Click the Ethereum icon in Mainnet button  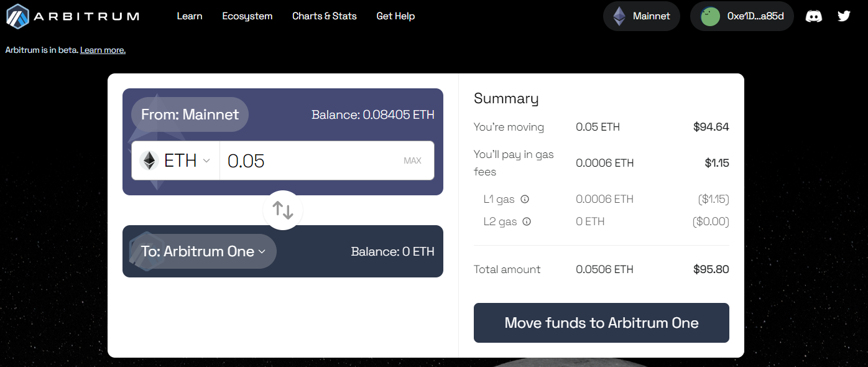click(x=619, y=16)
